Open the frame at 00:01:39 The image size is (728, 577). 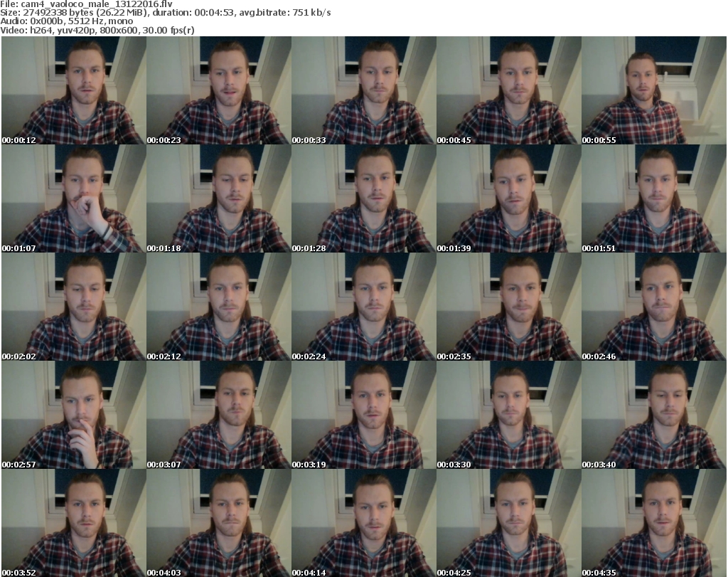pyautogui.click(x=509, y=198)
